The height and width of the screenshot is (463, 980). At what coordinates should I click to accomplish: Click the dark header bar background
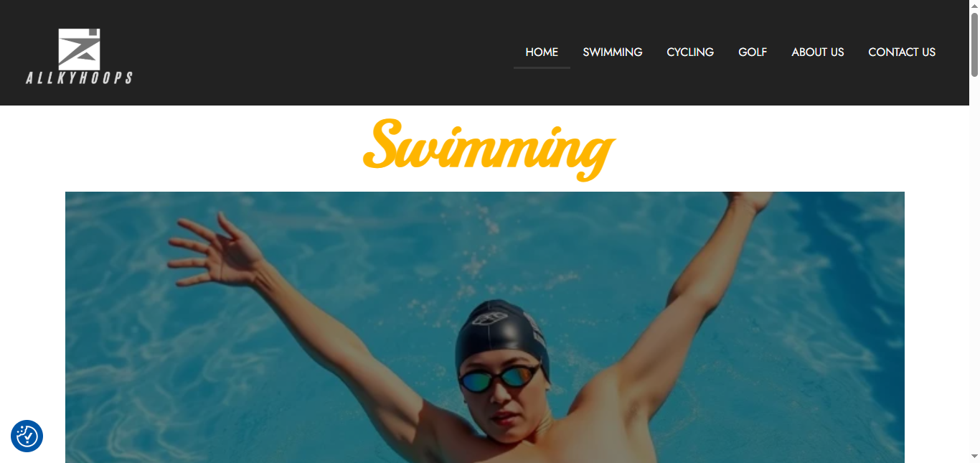[x=323, y=52]
